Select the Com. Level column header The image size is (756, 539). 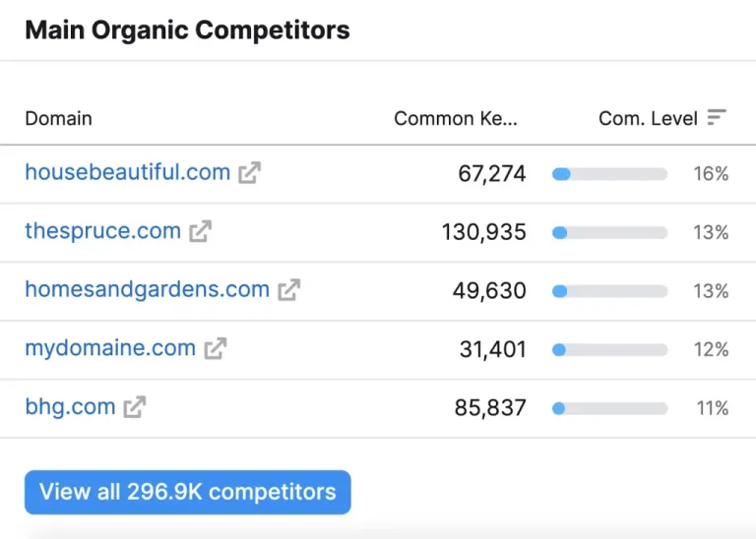pos(648,118)
